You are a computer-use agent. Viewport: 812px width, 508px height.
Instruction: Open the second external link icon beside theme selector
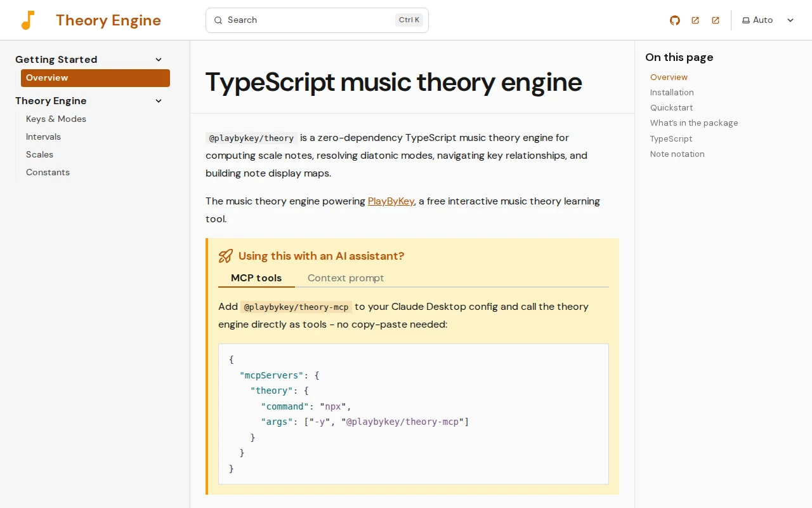coord(716,20)
